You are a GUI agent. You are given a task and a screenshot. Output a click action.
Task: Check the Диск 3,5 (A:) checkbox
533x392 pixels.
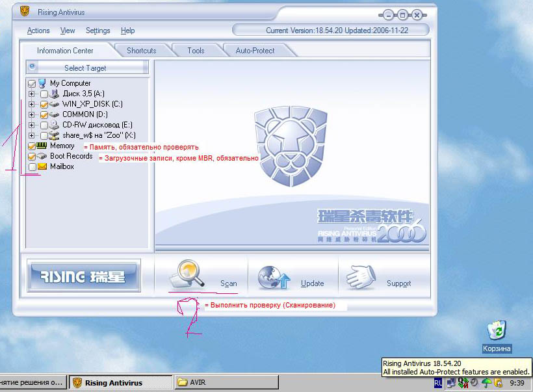tap(44, 94)
